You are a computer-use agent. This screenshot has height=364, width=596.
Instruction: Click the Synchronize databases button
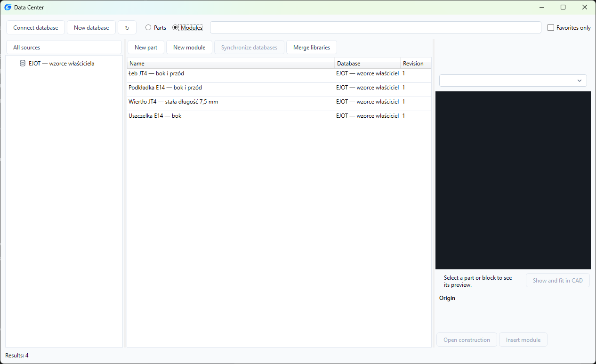click(250, 48)
